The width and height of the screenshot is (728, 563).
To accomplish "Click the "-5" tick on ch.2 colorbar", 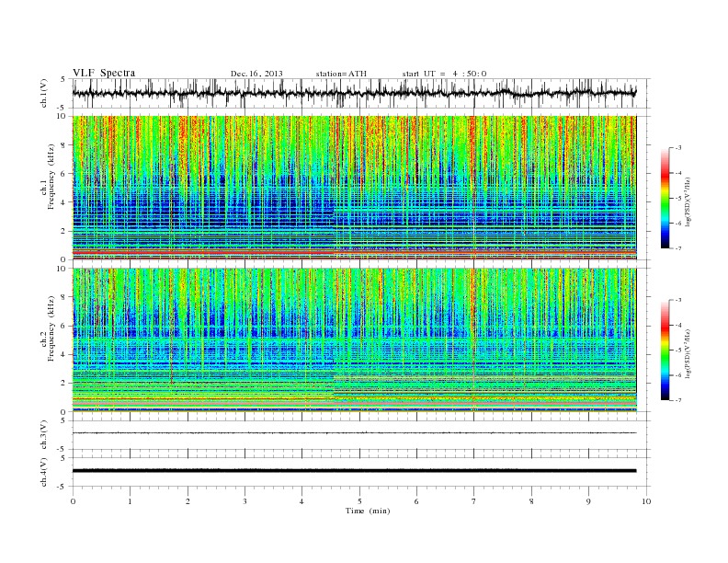I will 678,350.
